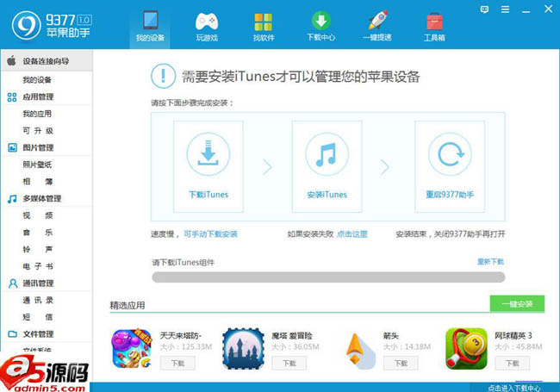The height and width of the screenshot is (392, 560).
Task: Click the 多媒体管理 music icon
Action: coord(12,198)
